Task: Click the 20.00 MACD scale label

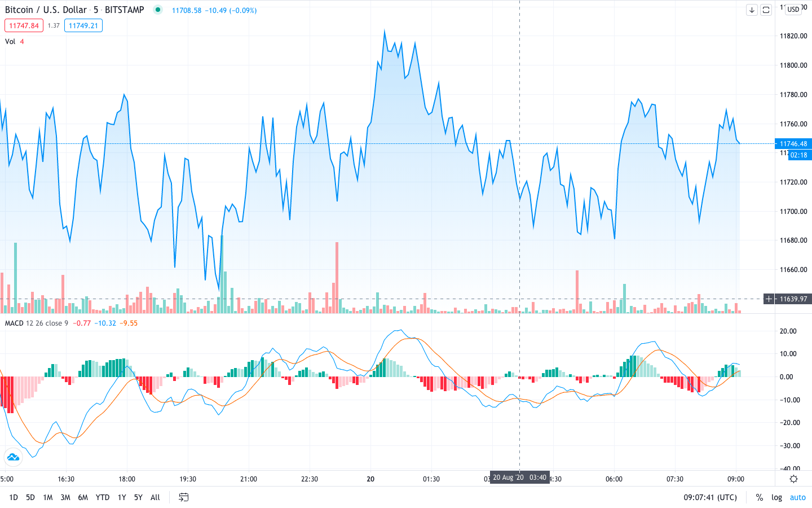Action: coord(788,331)
